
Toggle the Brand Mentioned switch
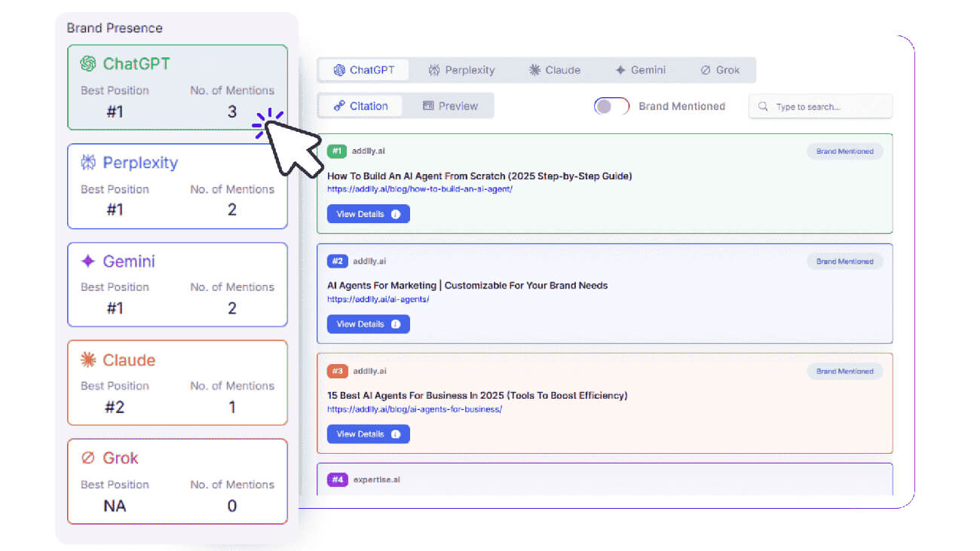(x=611, y=106)
